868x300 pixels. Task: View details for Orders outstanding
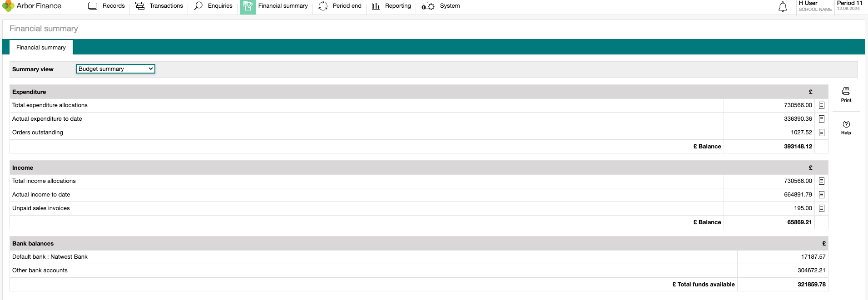(822, 133)
